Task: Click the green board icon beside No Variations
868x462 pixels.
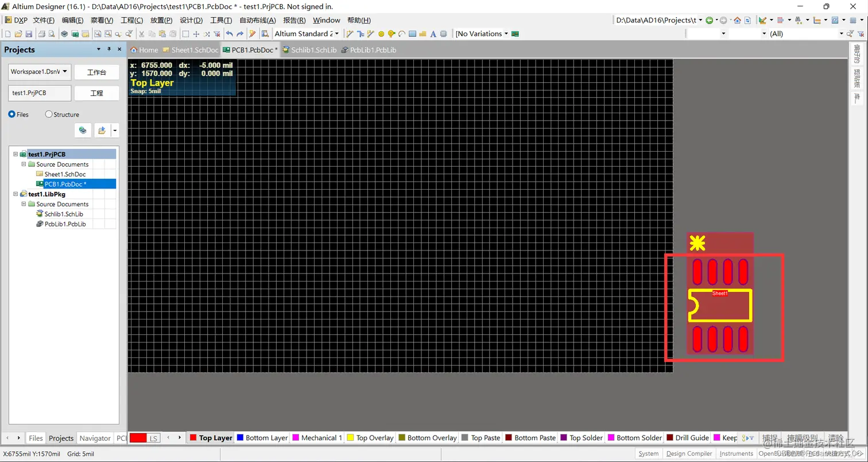Action: point(515,34)
